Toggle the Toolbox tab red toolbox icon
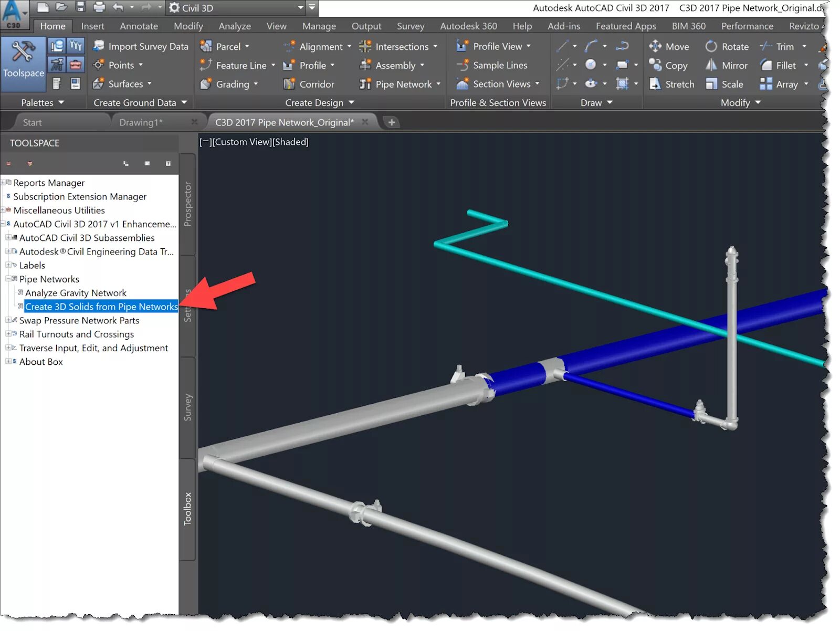 pyautogui.click(x=76, y=65)
